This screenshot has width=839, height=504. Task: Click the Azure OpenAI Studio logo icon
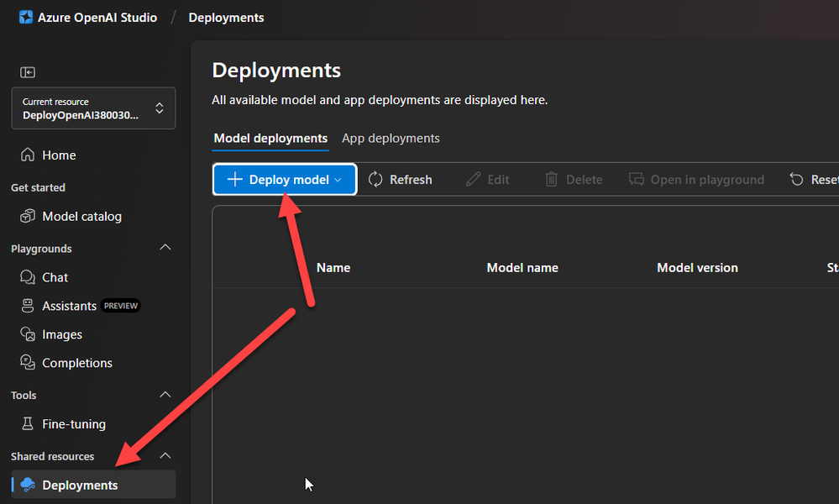click(26, 17)
